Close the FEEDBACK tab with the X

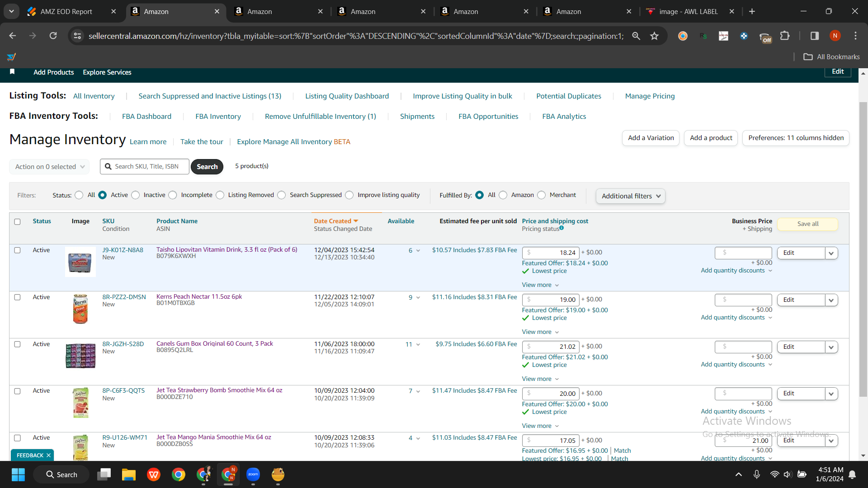pos(48,455)
